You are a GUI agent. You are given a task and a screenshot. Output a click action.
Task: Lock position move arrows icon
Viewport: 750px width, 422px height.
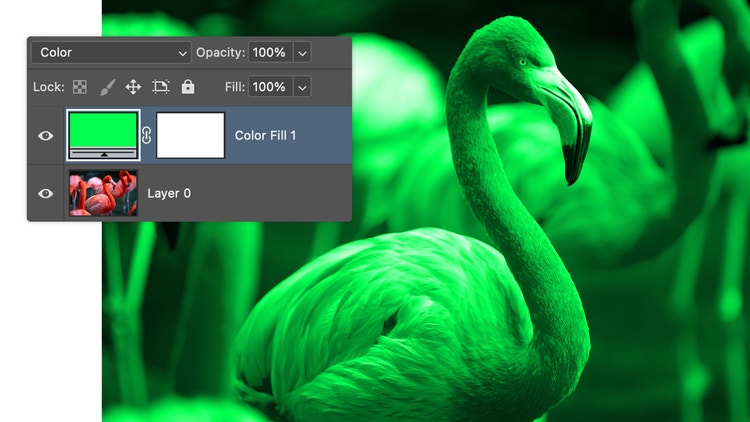click(133, 87)
